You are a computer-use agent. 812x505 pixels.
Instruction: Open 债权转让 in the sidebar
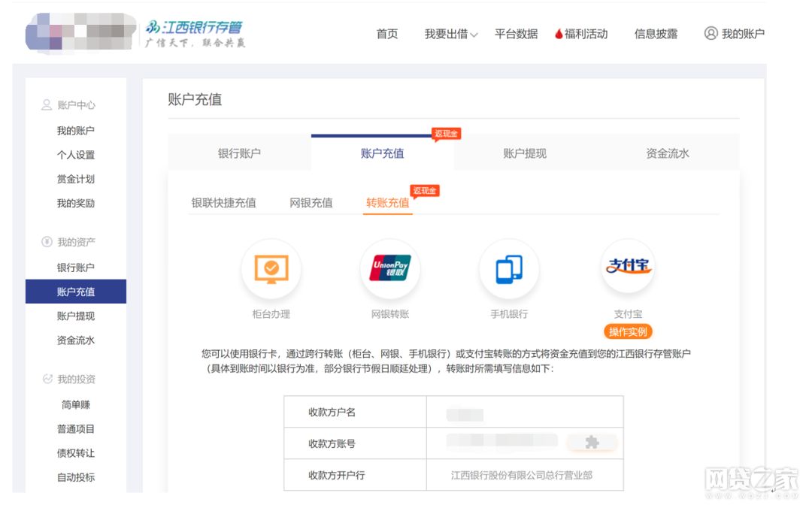[x=76, y=453]
